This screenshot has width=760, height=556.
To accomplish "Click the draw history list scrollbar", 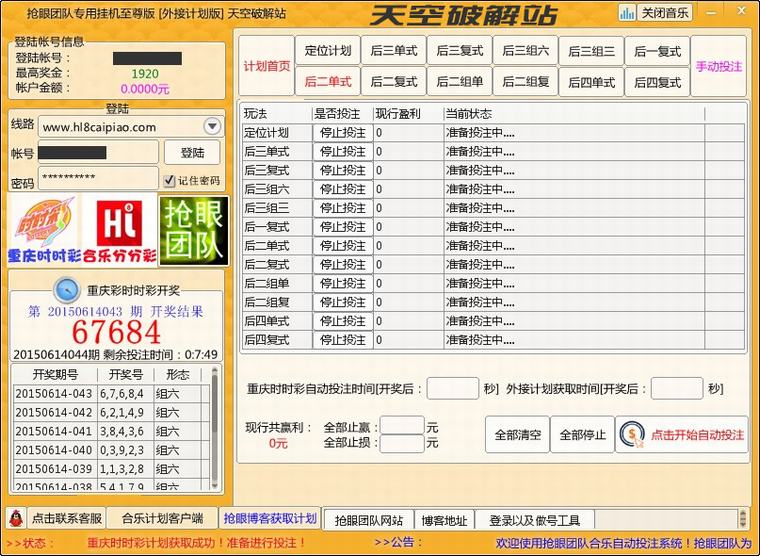I will tap(213, 430).
